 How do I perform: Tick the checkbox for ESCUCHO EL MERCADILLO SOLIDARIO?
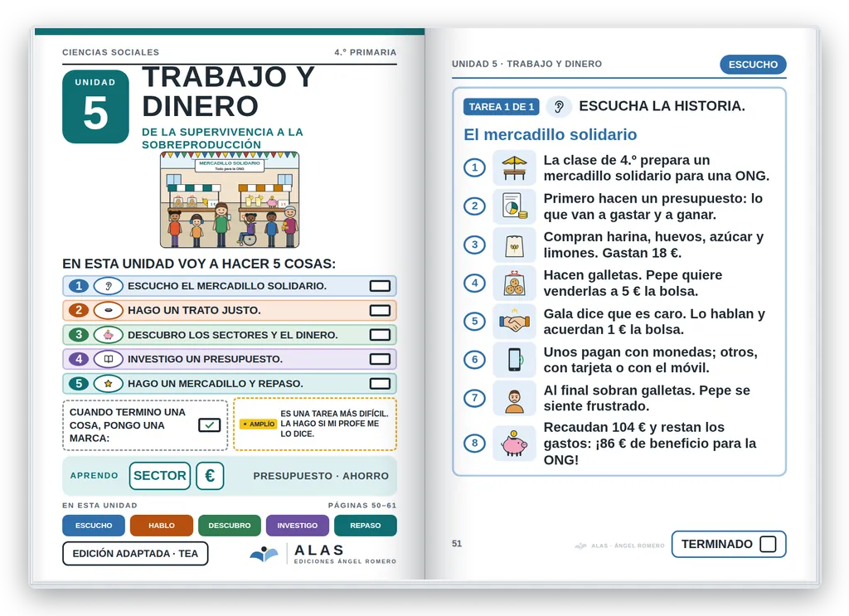(380, 286)
